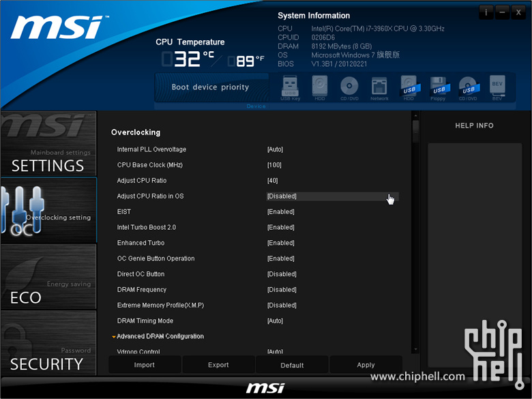The image size is (532, 399).
Task: Toggle Intel Turbo Boost 2.0 [Enabled] value
Action: click(x=281, y=227)
